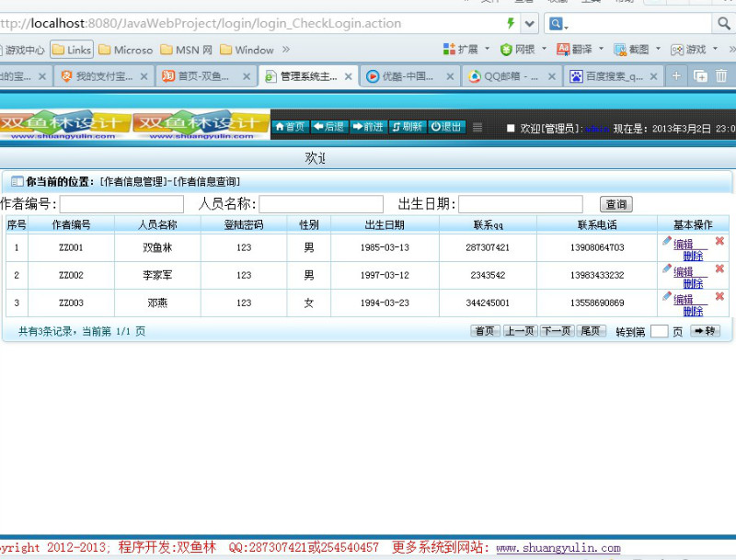Click the trash bin icon in tab bar
Viewport: 736px width, 560px height.
721,75
